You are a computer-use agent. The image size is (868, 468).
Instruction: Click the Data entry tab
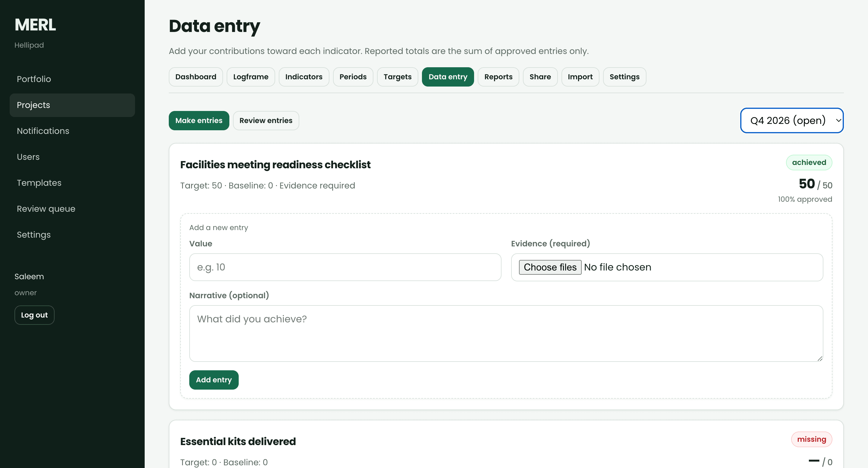pyautogui.click(x=448, y=77)
